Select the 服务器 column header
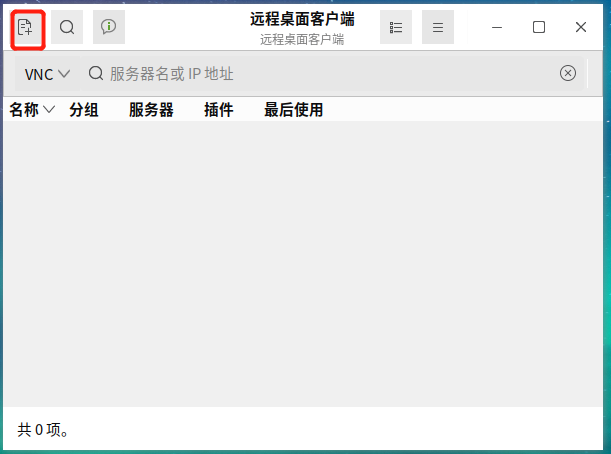 click(x=151, y=110)
